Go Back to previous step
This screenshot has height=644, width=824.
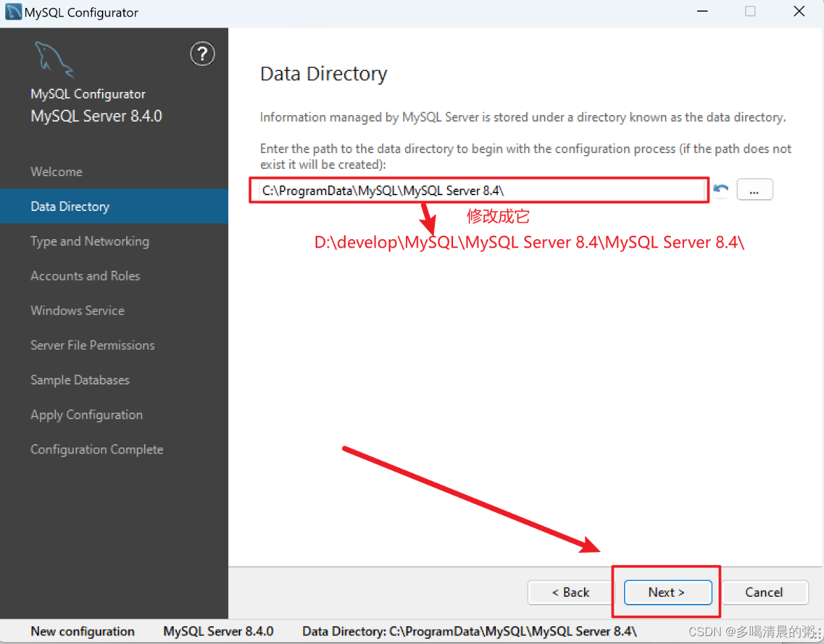tap(571, 592)
